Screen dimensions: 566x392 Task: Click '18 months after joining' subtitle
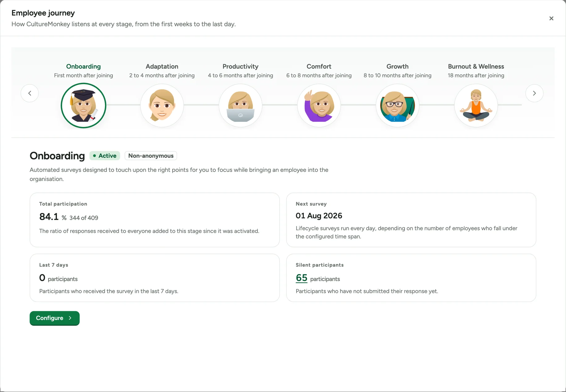(x=476, y=75)
